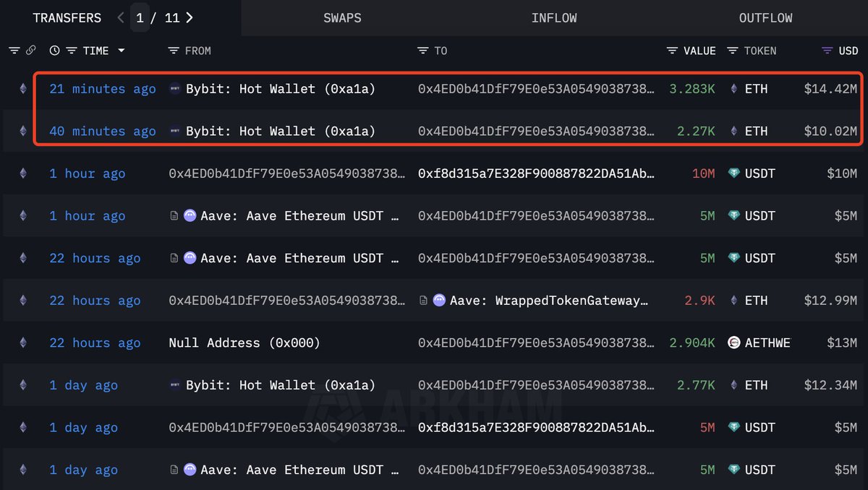
Task: Open Null Address (0x000) entity
Action: coord(244,343)
